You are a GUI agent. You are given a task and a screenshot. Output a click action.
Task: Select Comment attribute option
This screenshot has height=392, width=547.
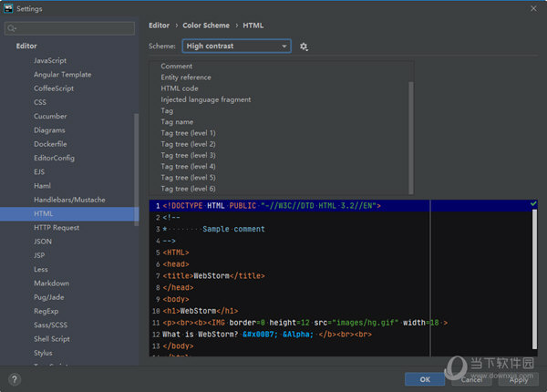(x=176, y=67)
